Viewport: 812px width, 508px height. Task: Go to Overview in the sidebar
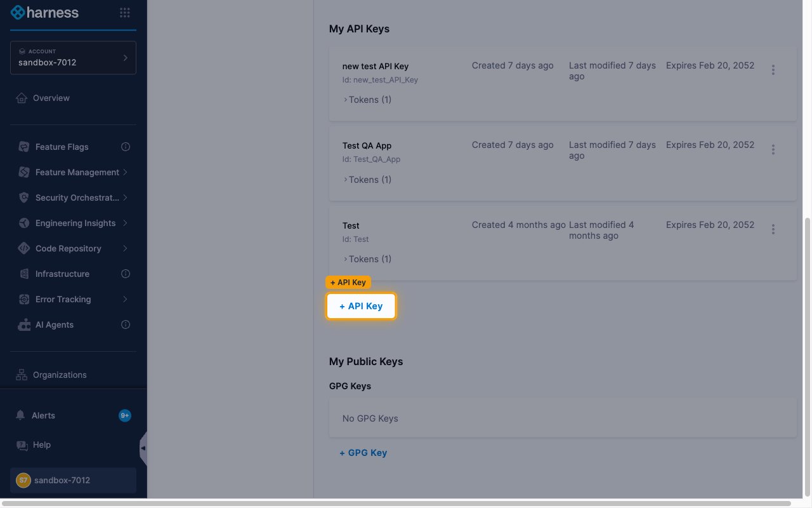pos(51,98)
